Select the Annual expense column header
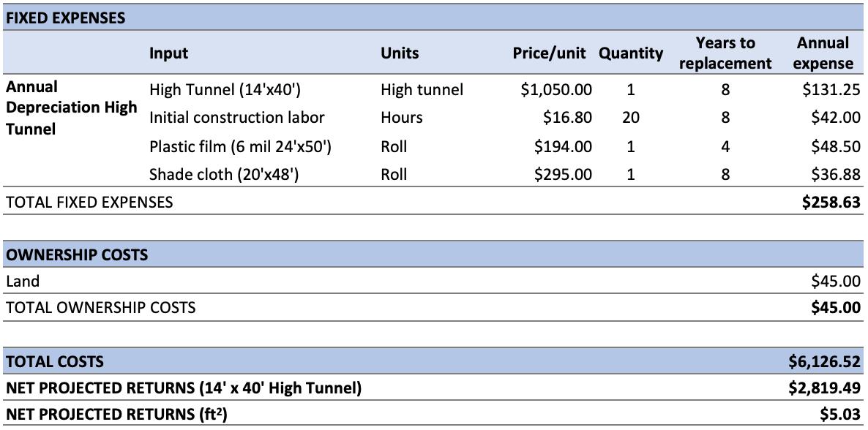The image size is (868, 430). click(x=823, y=53)
